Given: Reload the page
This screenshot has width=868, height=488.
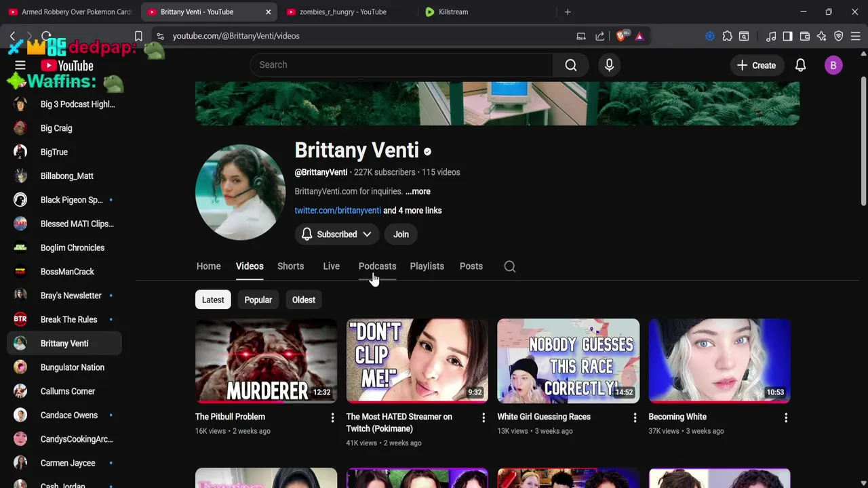Looking at the screenshot, I should tap(46, 36).
